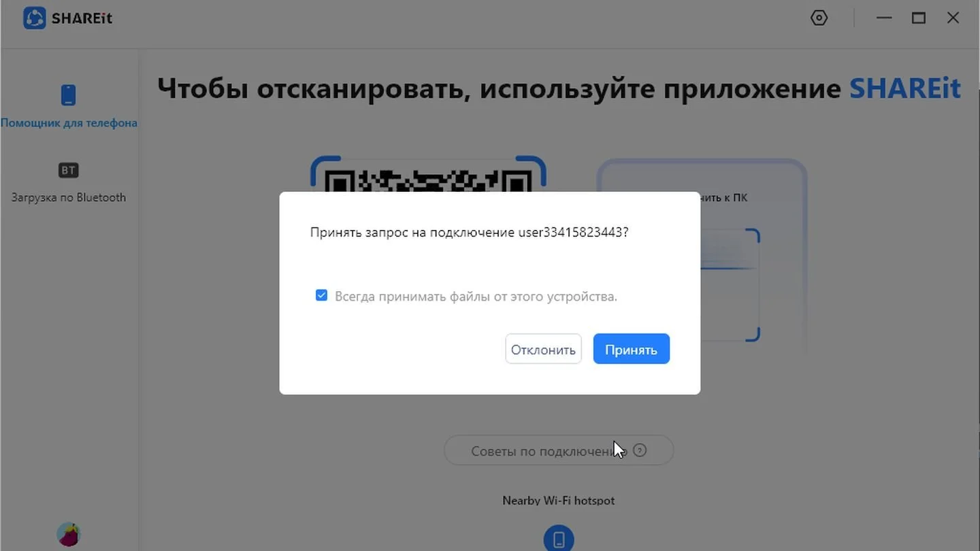The width and height of the screenshot is (980, 551).
Task: Close the SHAREit window
Action: 953,18
